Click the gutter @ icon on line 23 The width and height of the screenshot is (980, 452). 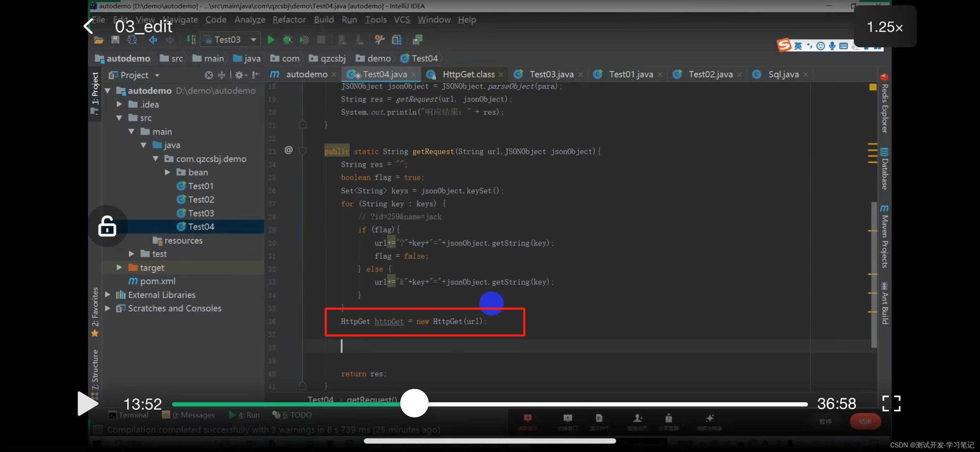coord(289,150)
